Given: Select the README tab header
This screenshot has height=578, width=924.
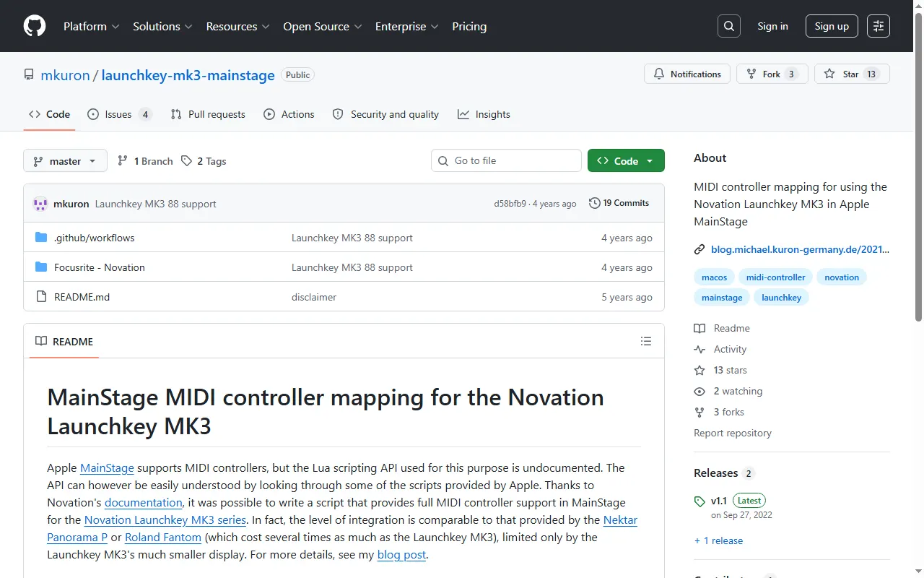Looking at the screenshot, I should pos(64,341).
